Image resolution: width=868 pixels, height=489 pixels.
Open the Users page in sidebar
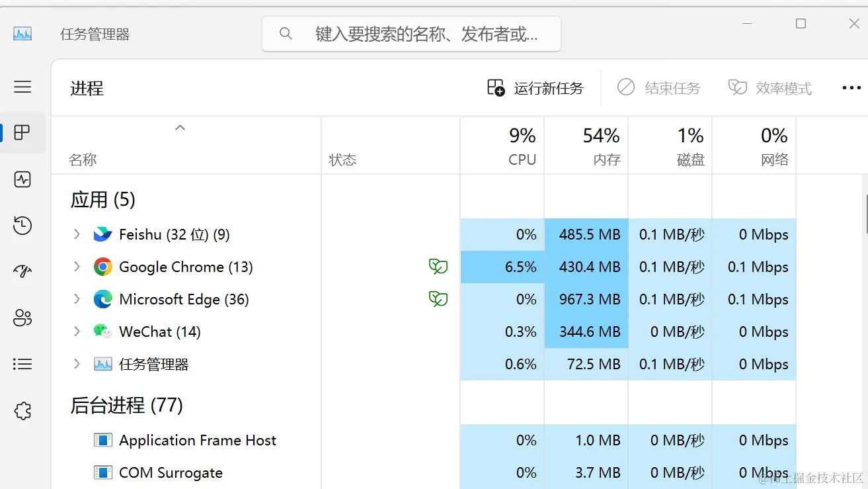(x=22, y=318)
